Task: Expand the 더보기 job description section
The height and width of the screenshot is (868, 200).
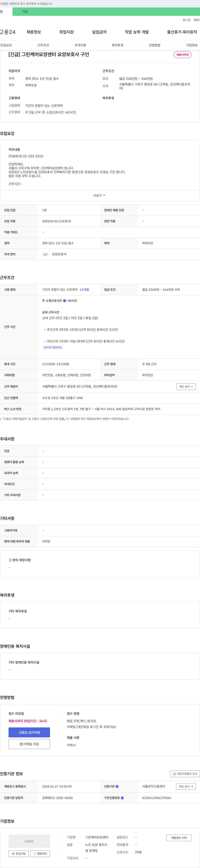Action: click(x=99, y=195)
